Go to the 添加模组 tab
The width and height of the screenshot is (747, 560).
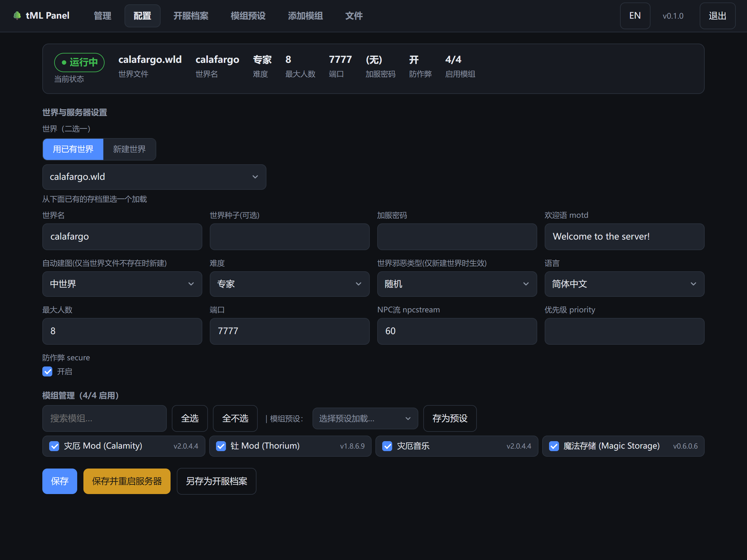pyautogui.click(x=305, y=16)
